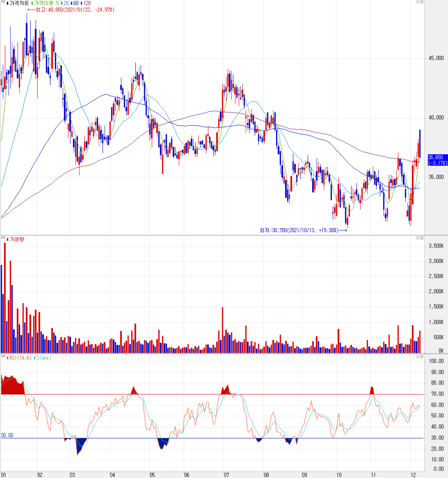Viewport: 448px width, 478px height.
Task: Click the 3,500K volume axis label
Action: coord(436,246)
